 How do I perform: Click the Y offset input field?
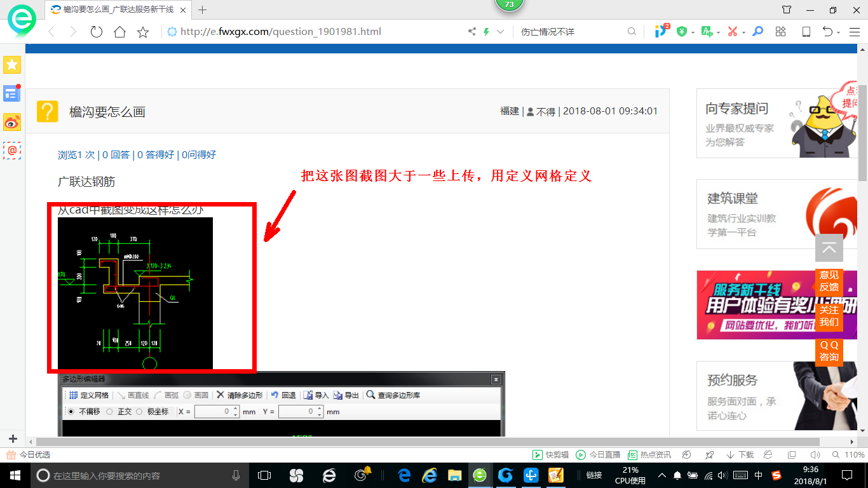301,412
